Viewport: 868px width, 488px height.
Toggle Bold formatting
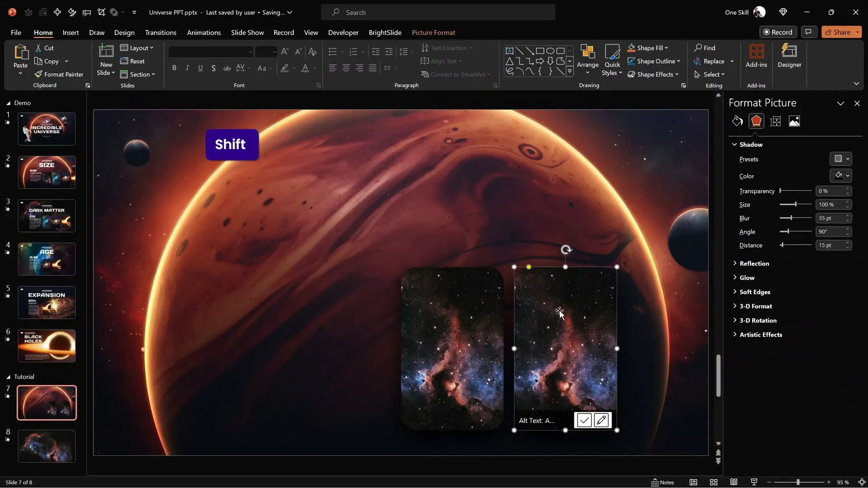(174, 68)
